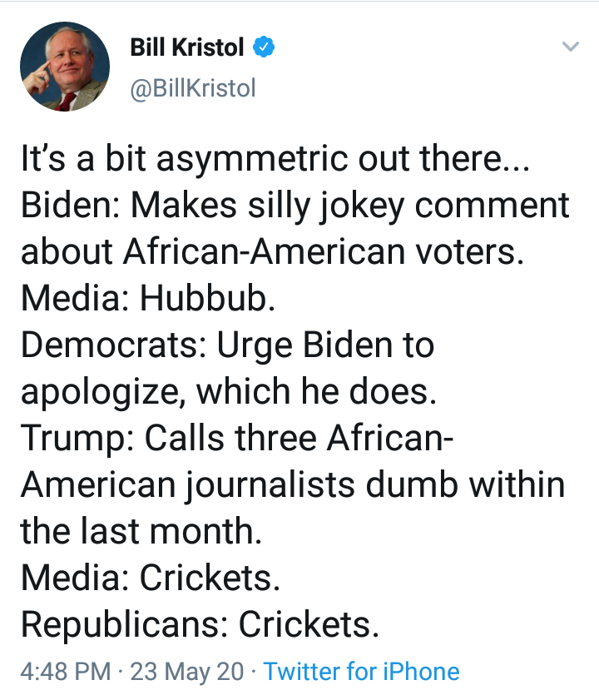599x700 pixels.
Task: Click the 4:48 PM timestamp
Action: [65, 672]
